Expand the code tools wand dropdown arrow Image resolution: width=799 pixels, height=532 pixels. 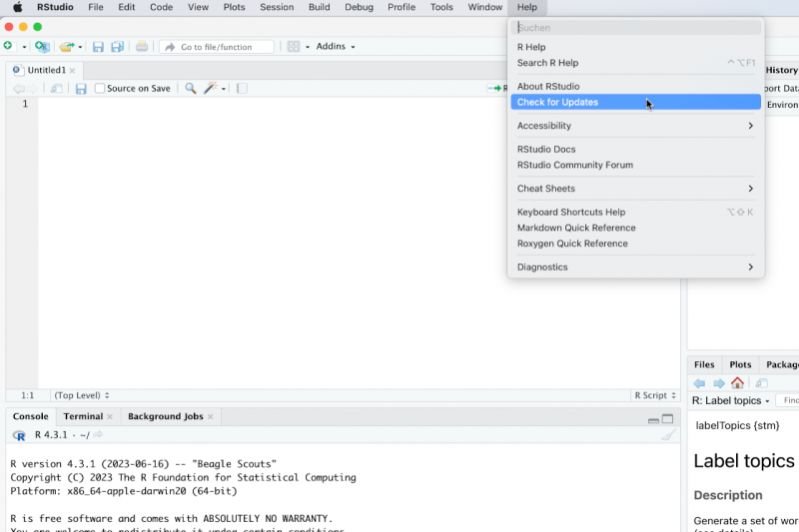(x=223, y=89)
